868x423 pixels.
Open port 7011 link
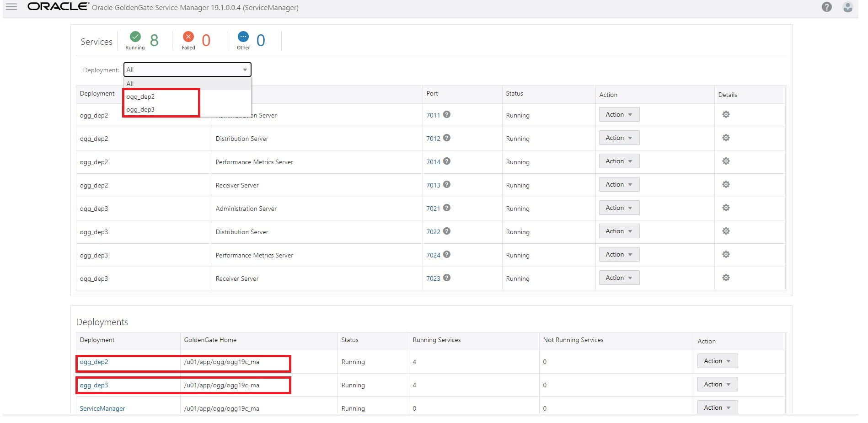(433, 115)
